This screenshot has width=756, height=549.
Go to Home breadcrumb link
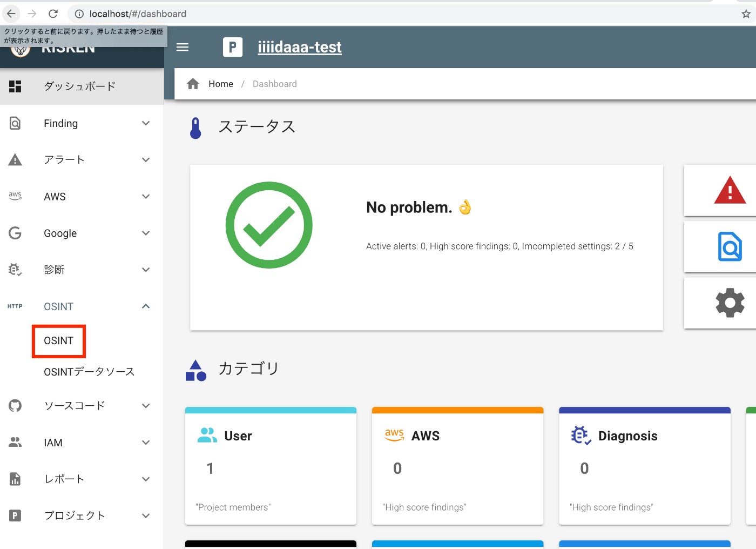coord(221,84)
